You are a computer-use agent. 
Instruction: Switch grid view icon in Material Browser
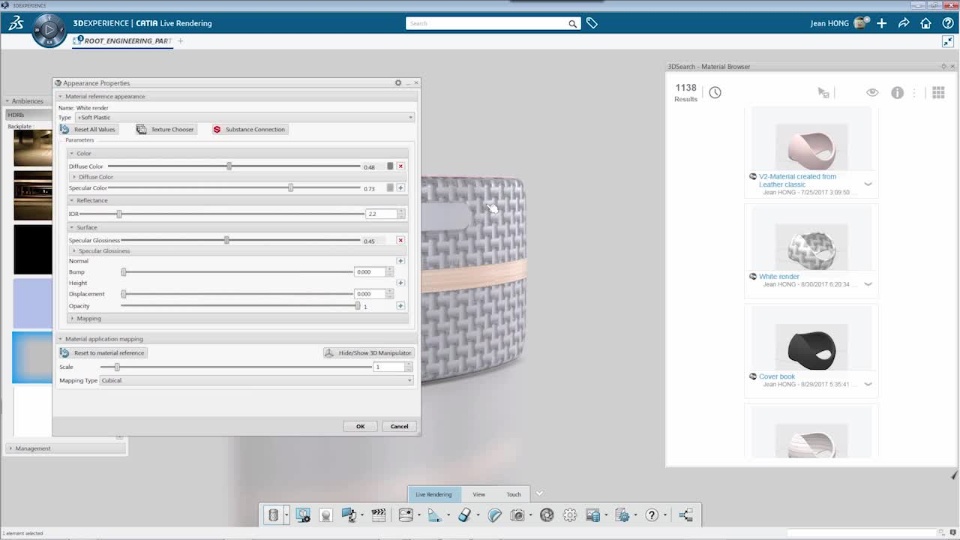tap(938, 92)
